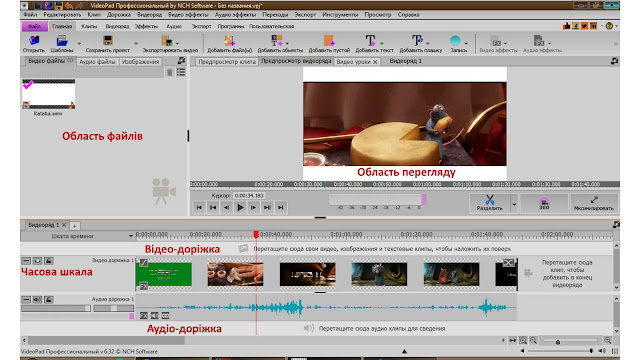This screenshot has height=360, width=640.
Task: Click the Разделить (Split) scissors button
Action: [x=489, y=203]
